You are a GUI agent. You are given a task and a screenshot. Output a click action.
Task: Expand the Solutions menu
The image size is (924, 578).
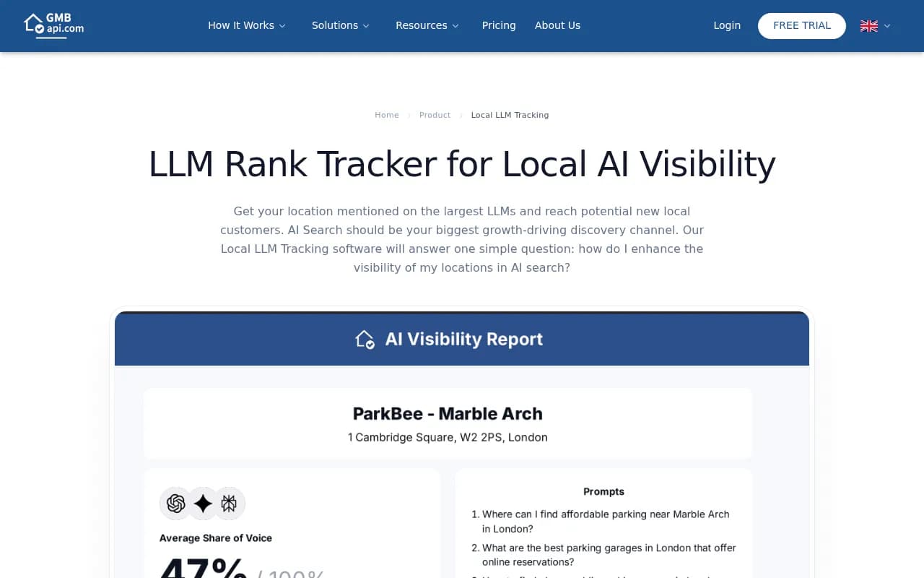pos(341,25)
